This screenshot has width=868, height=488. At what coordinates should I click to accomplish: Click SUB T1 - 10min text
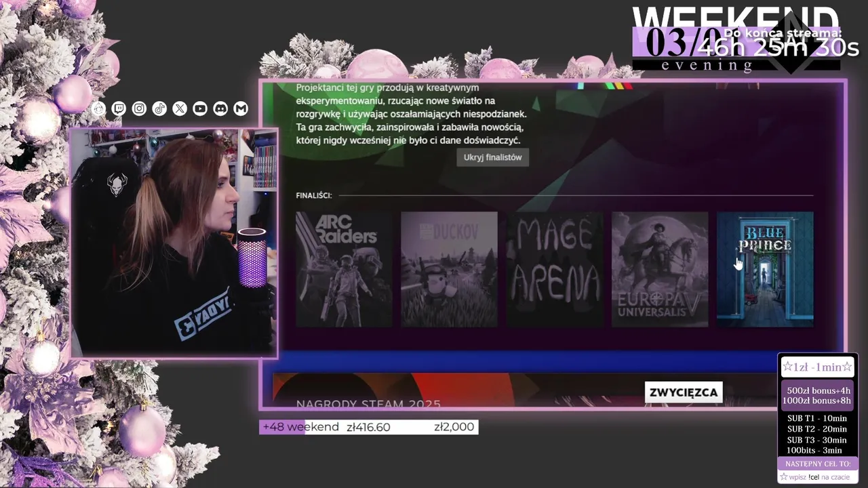tap(817, 418)
